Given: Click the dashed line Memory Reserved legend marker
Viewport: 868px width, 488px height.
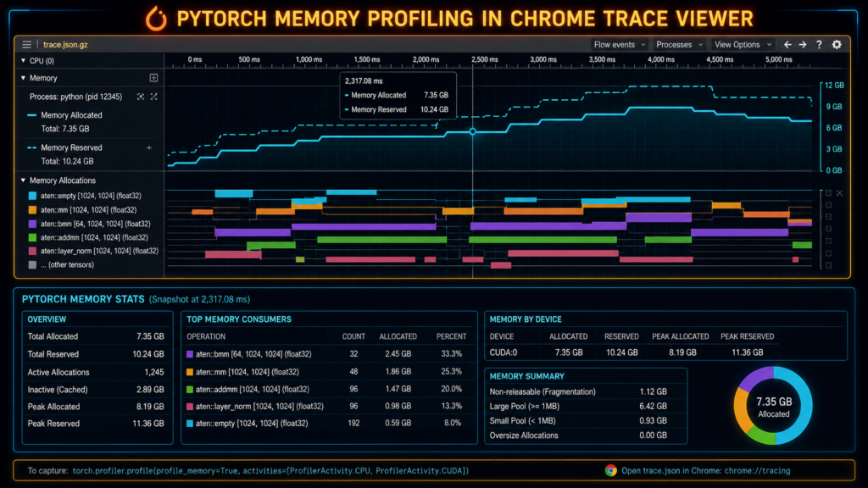Looking at the screenshot, I should click(x=31, y=147).
